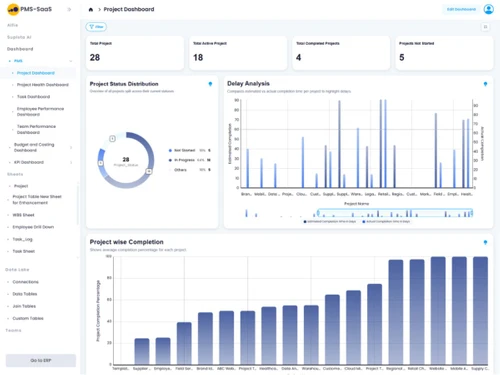The width and height of the screenshot is (500, 375).
Task: Open WBS Sheet
Action: point(23,215)
